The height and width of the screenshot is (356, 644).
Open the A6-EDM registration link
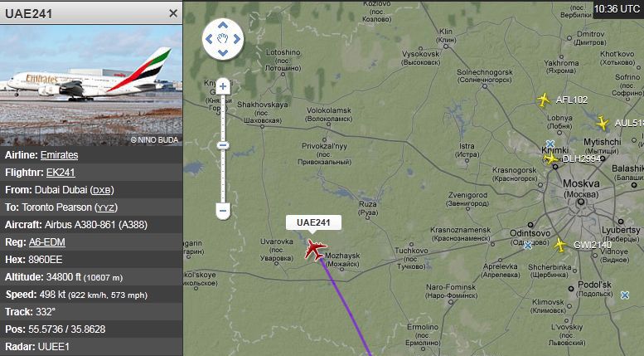(46, 242)
